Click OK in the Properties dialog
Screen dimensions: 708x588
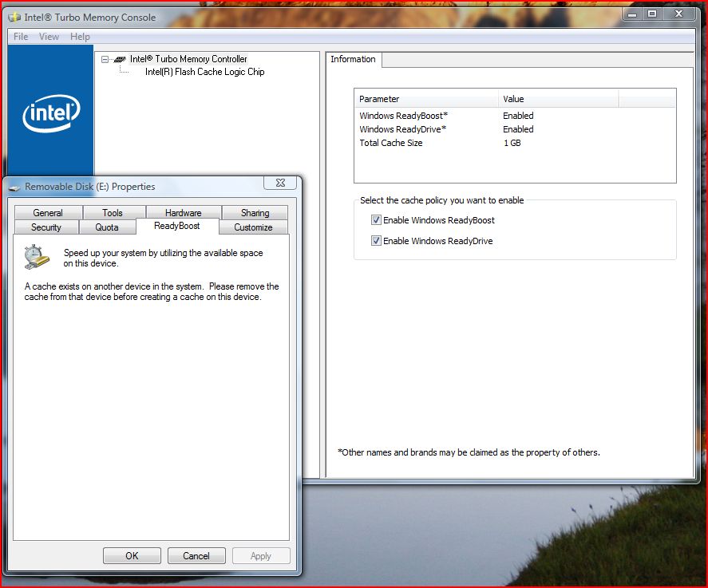click(x=132, y=556)
